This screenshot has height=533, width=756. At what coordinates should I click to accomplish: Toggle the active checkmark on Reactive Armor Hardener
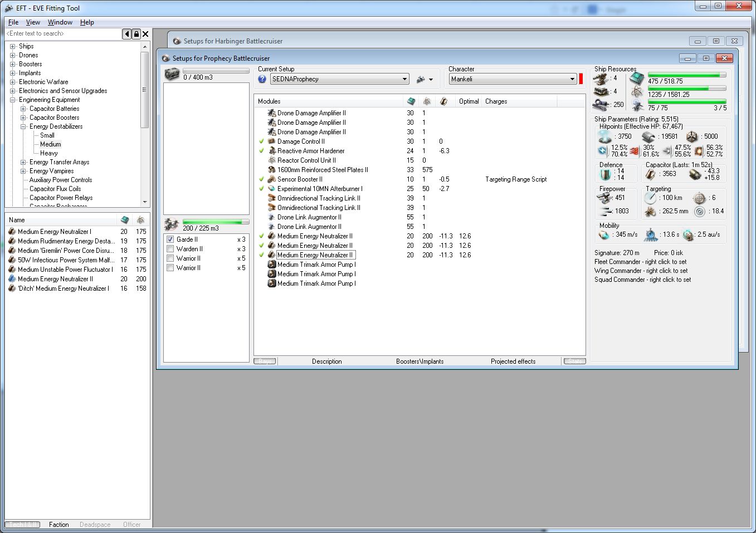261,151
